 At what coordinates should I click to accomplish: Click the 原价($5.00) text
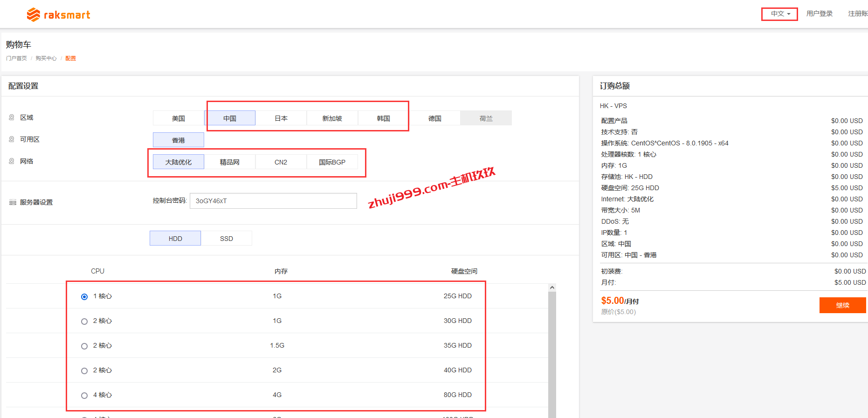tap(619, 312)
